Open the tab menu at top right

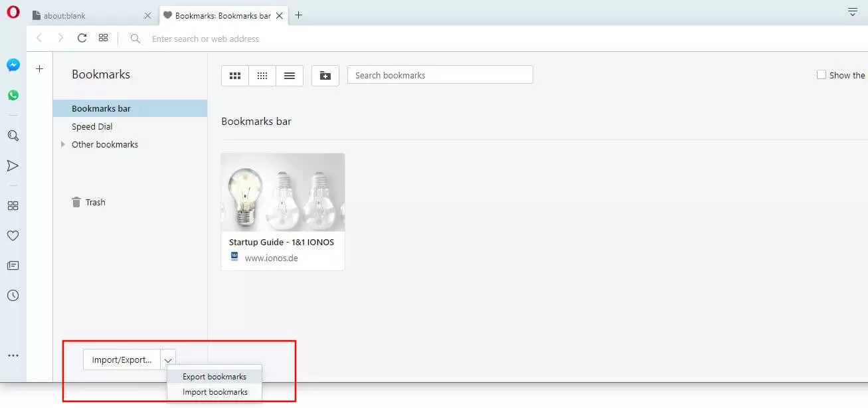(853, 12)
